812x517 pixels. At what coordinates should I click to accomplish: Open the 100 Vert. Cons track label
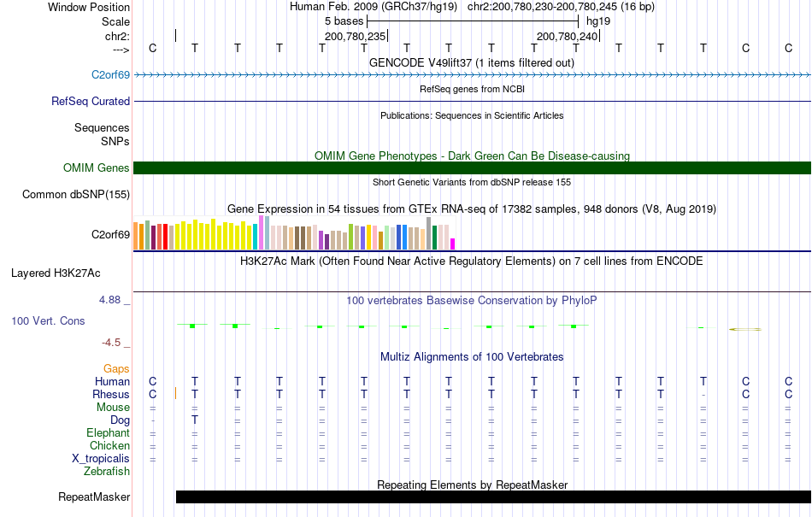point(48,320)
